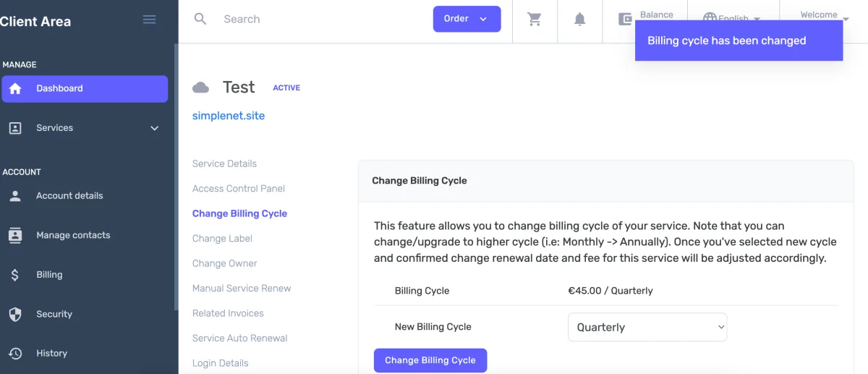Open the New Billing Cycle select box
Image resolution: width=868 pixels, height=374 pixels.
pos(647,327)
